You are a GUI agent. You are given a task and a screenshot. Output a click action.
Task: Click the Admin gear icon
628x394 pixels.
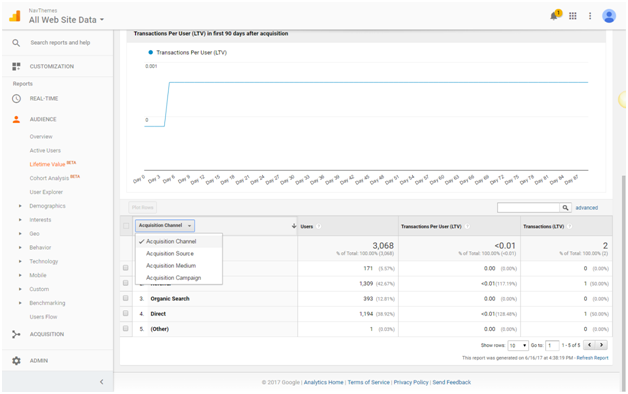click(x=16, y=361)
